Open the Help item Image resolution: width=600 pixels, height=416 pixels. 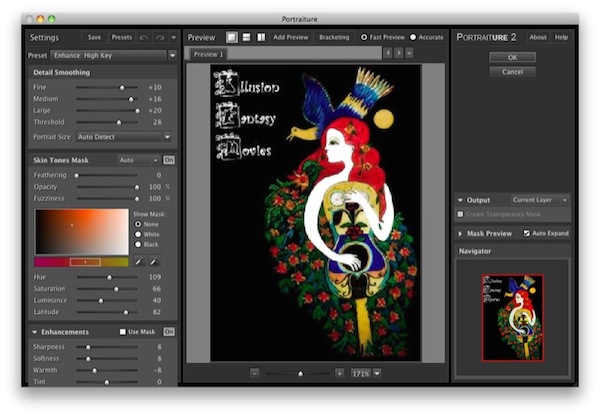[x=561, y=37]
